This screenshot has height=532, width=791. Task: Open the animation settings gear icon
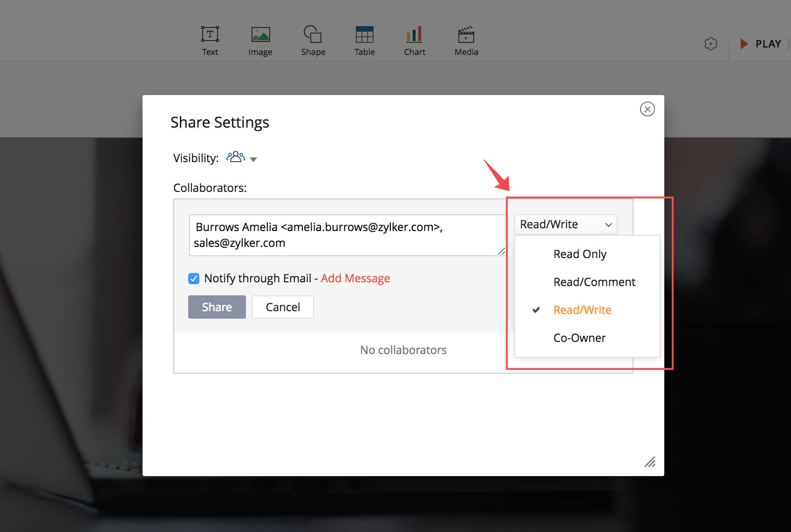[711, 44]
